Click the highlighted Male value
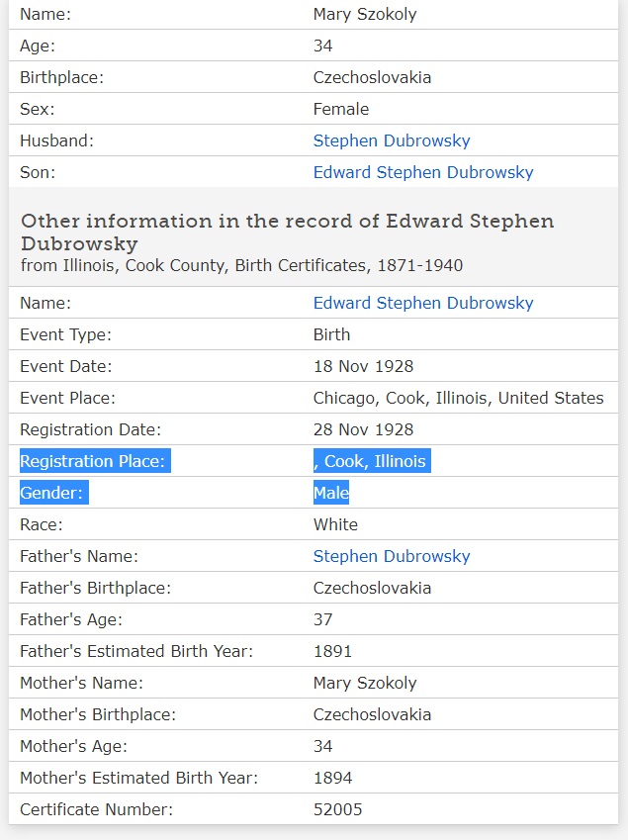This screenshot has width=628, height=840. tap(331, 493)
